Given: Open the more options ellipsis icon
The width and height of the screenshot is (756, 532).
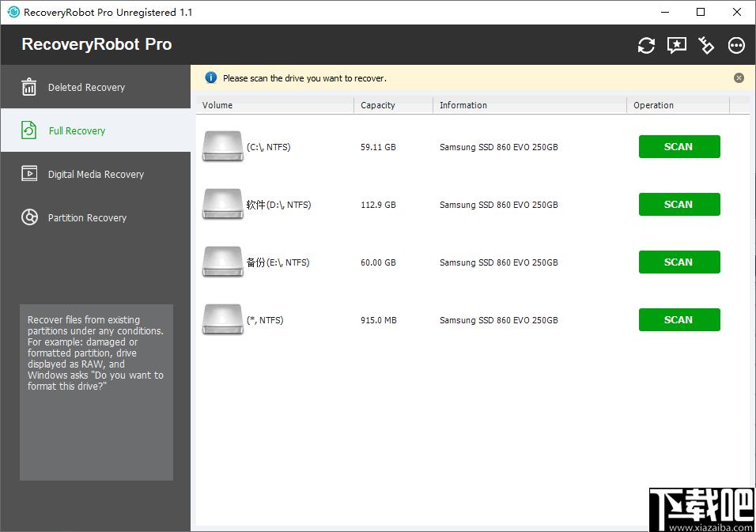Looking at the screenshot, I should pos(736,45).
